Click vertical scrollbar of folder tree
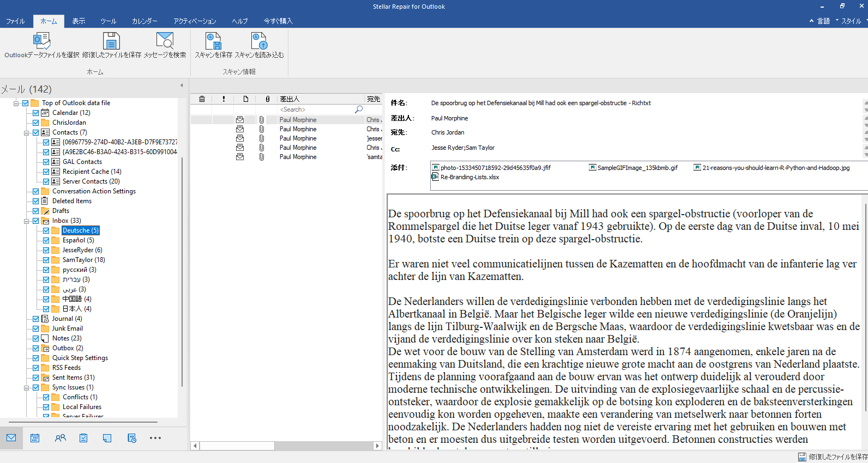 (x=182, y=272)
